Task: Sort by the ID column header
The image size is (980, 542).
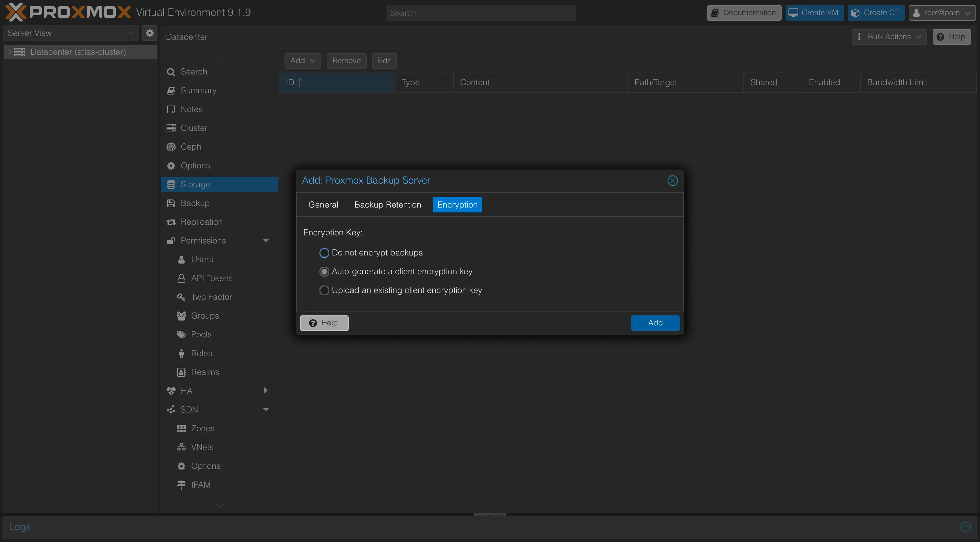Action: 337,83
